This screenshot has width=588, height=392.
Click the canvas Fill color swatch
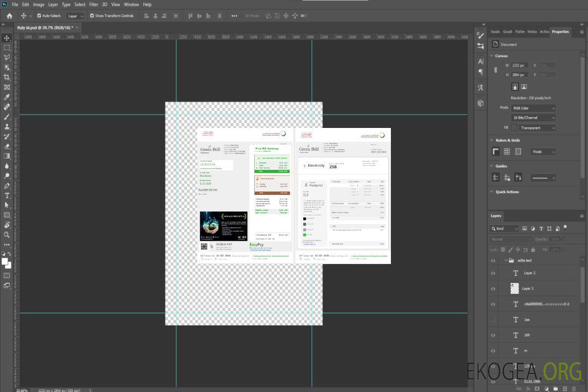pos(514,127)
